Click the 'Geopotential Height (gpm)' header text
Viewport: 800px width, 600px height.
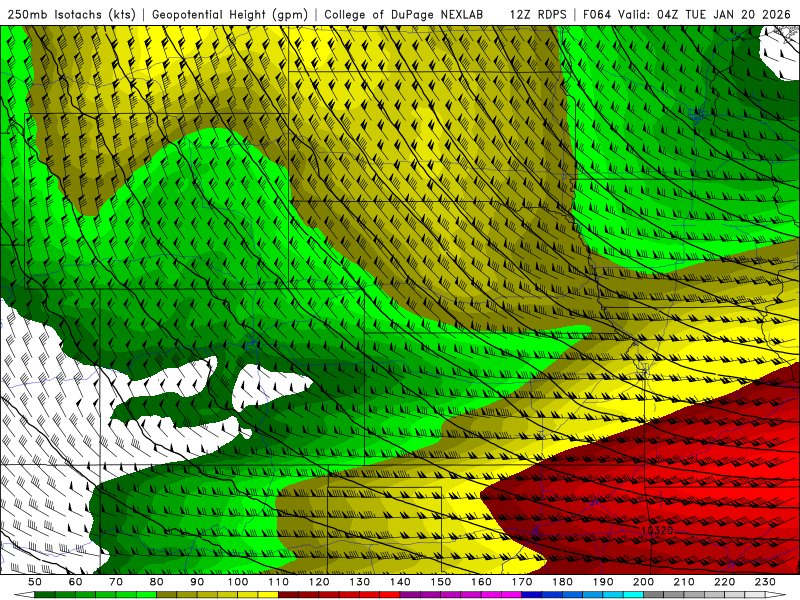pos(230,14)
